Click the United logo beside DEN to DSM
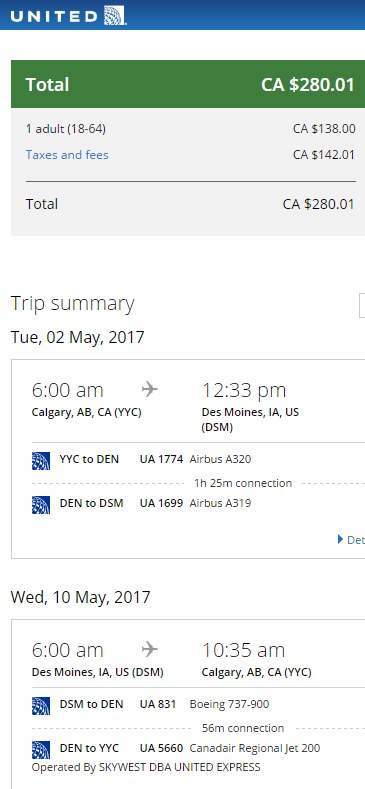This screenshot has width=365, height=789. click(41, 505)
